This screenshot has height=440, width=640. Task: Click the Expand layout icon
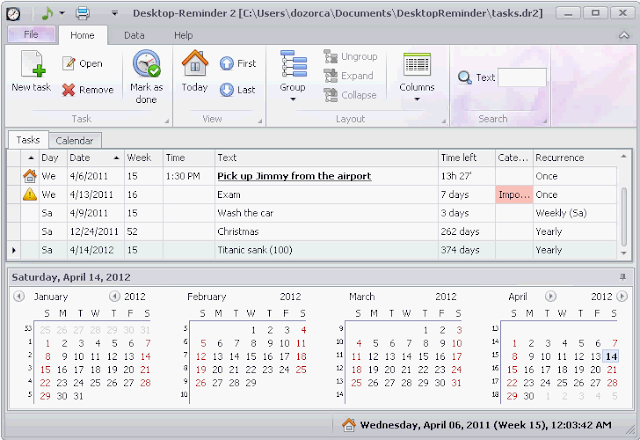click(x=330, y=76)
